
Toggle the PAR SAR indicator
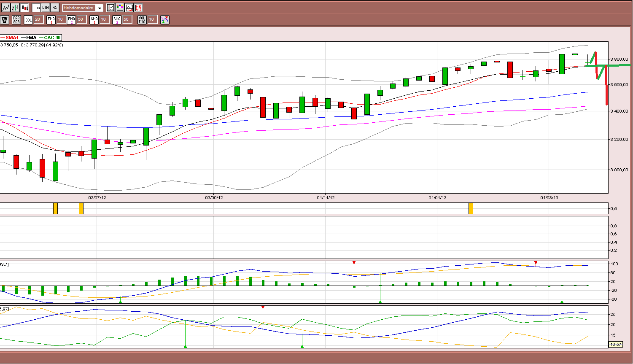(x=16, y=19)
